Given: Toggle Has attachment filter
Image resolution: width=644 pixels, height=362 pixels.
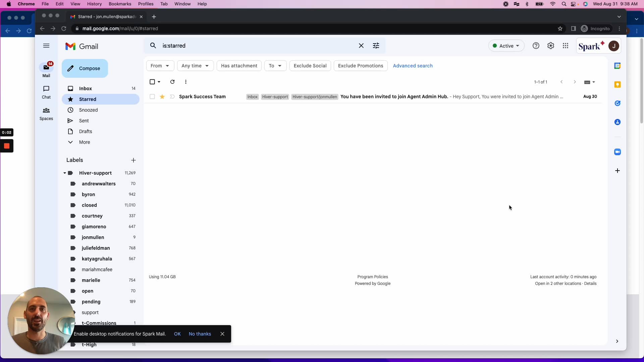Looking at the screenshot, I should click(239, 66).
